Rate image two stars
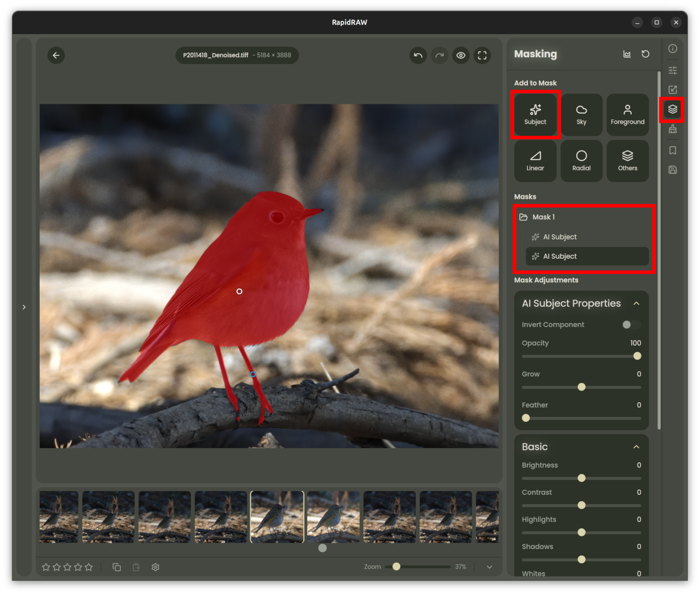The image size is (700, 594). tap(57, 567)
